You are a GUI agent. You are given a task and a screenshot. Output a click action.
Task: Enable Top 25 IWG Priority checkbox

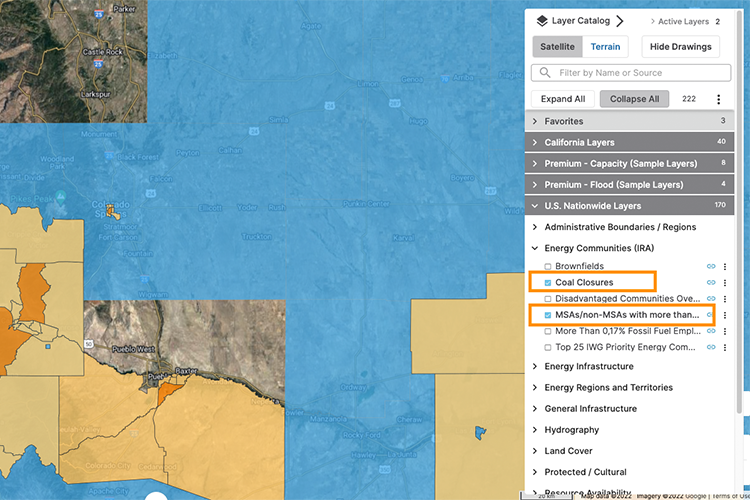pos(548,348)
